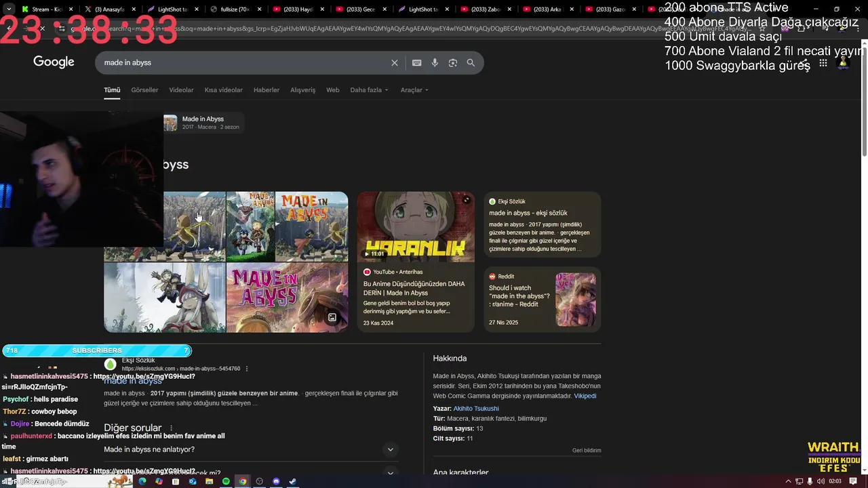The image size is (868, 488).
Task: Click the hells paradise chat message
Action: 40,399
